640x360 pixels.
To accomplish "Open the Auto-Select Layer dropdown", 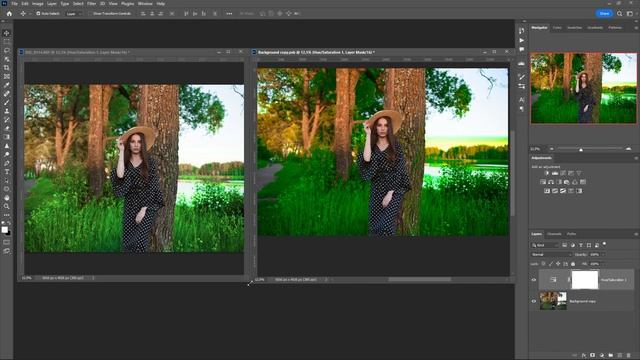I will (x=73, y=13).
